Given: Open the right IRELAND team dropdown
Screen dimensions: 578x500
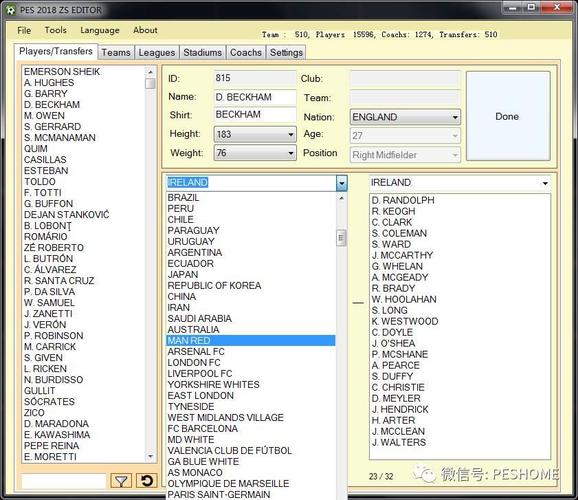Looking at the screenshot, I should (x=545, y=183).
